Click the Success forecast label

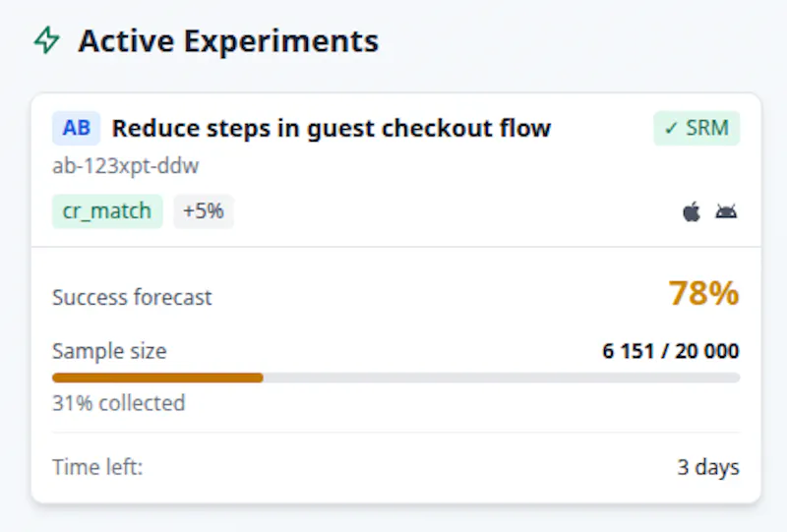coord(132,297)
